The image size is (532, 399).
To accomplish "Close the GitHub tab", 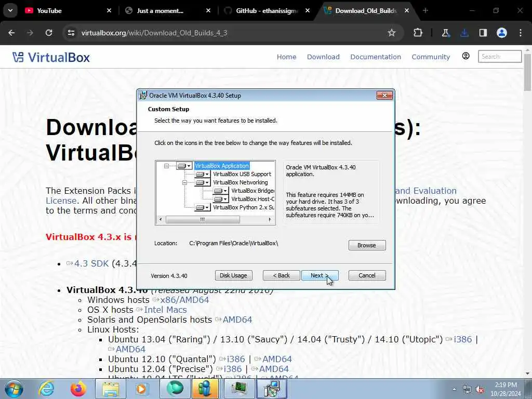I will tap(308, 11).
